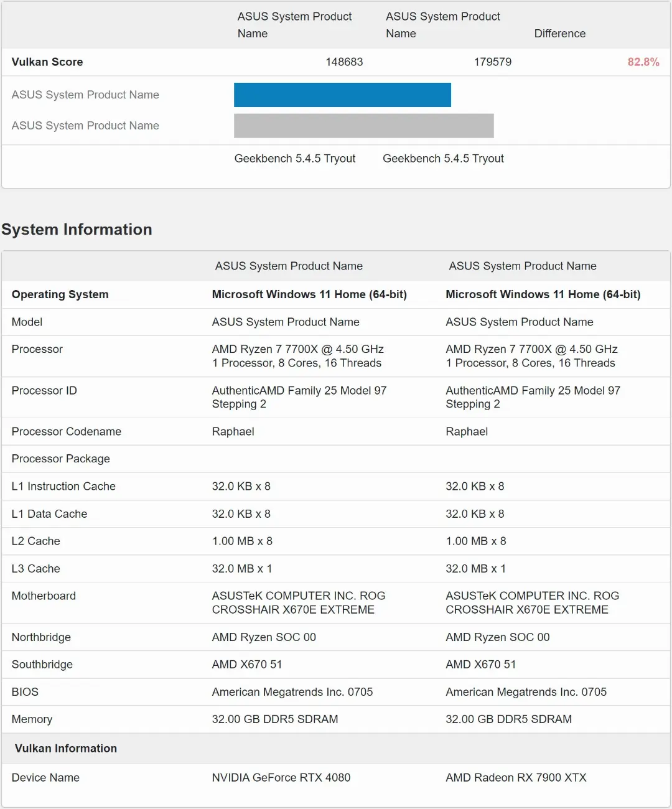
Task: Click the Southbridge row label
Action: tap(42, 664)
